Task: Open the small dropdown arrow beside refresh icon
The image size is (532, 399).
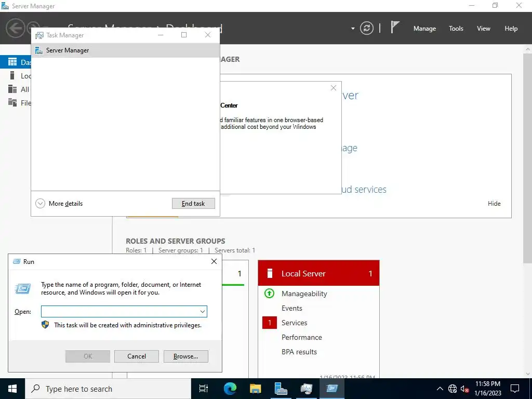Action: tap(353, 29)
